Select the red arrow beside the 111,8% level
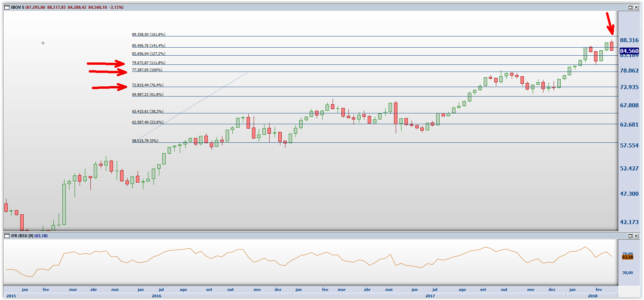The image size is (644, 300). click(106, 63)
